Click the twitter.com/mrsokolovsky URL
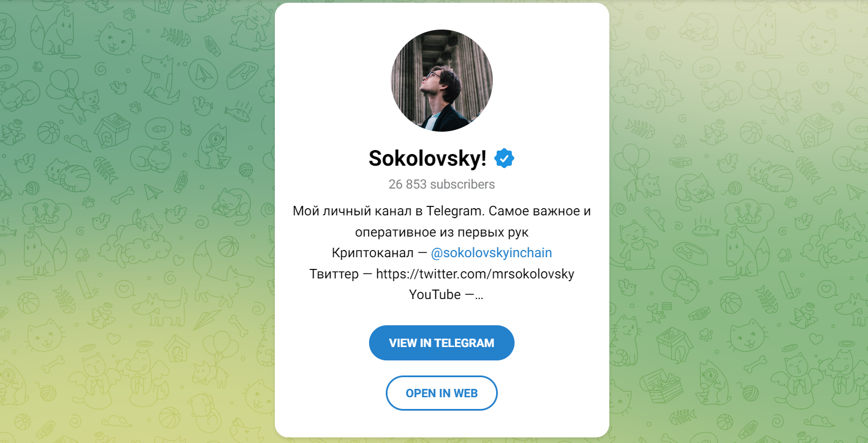Image resolution: width=868 pixels, height=443 pixels. [475, 274]
